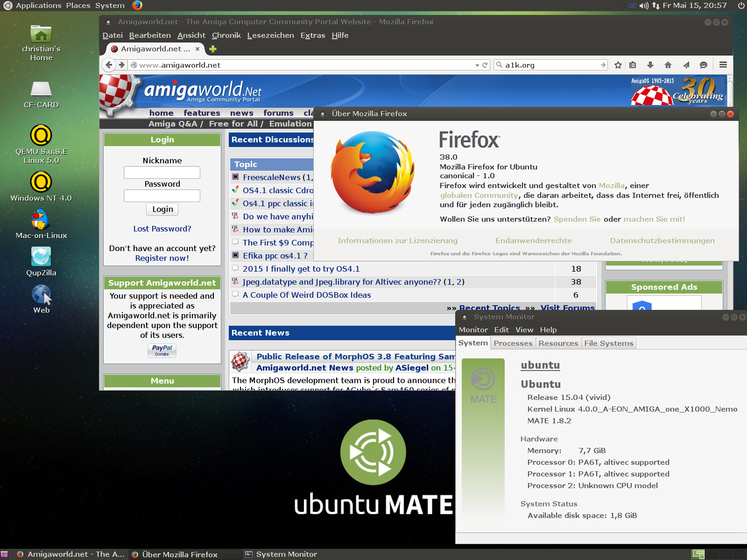This screenshot has width=747, height=560.
Task: Click the volume icon in system tray
Action: click(644, 6)
